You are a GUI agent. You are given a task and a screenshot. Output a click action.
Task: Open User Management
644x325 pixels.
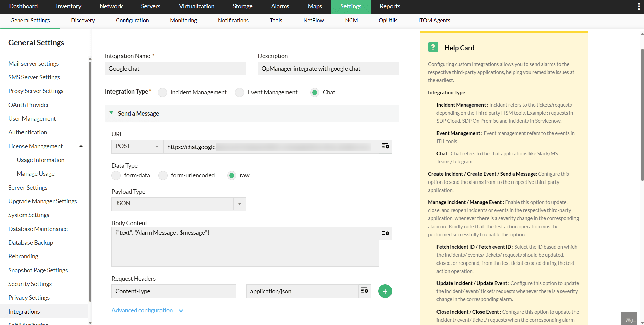(x=32, y=119)
